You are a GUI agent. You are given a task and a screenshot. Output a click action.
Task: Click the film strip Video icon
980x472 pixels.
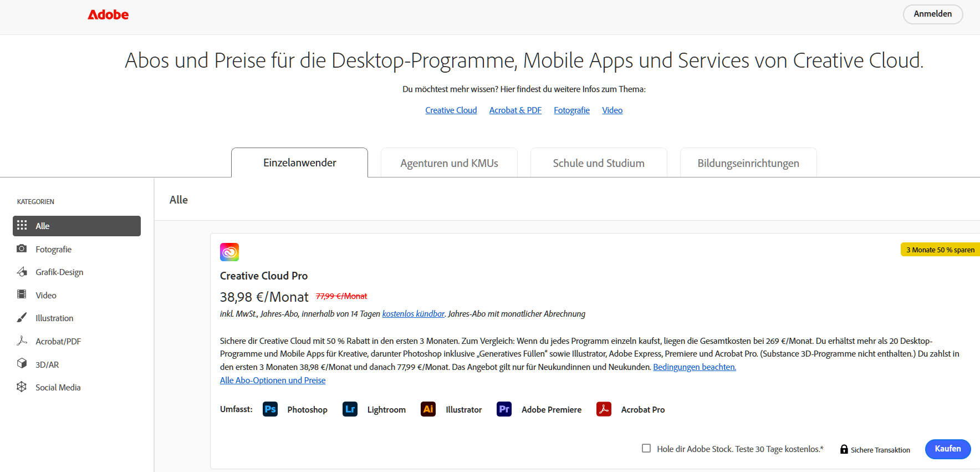(x=22, y=295)
